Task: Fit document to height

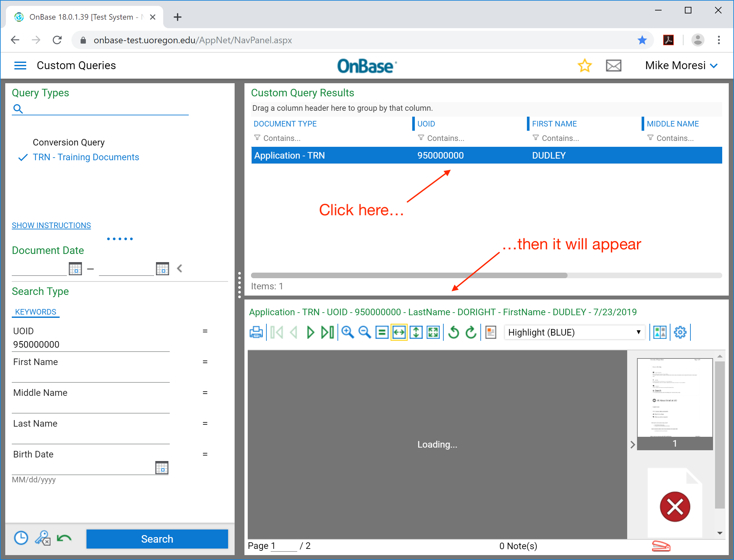Action: (416, 332)
